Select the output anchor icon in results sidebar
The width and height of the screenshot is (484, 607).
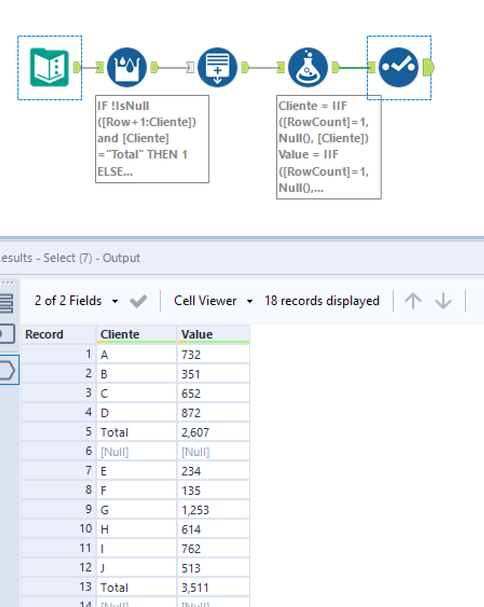8,370
